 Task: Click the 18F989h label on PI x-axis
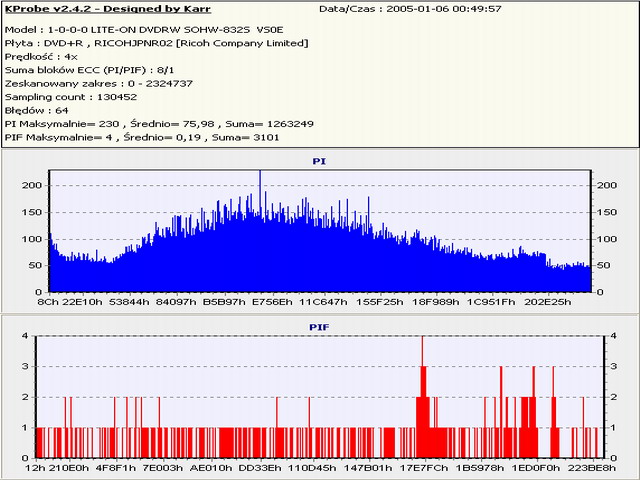[436, 302]
